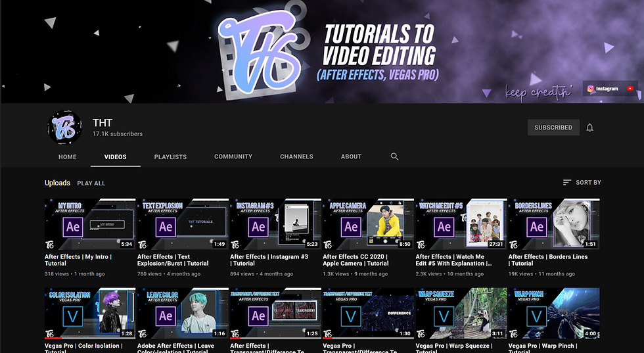Open the Watch Me Edit #5 thumbnail
The width and height of the screenshot is (644, 353).
(461, 224)
